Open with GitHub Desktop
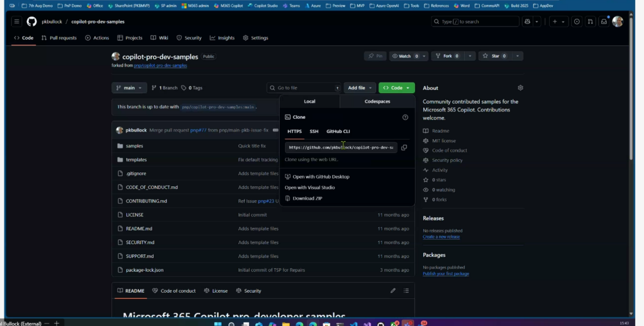 [317, 177]
